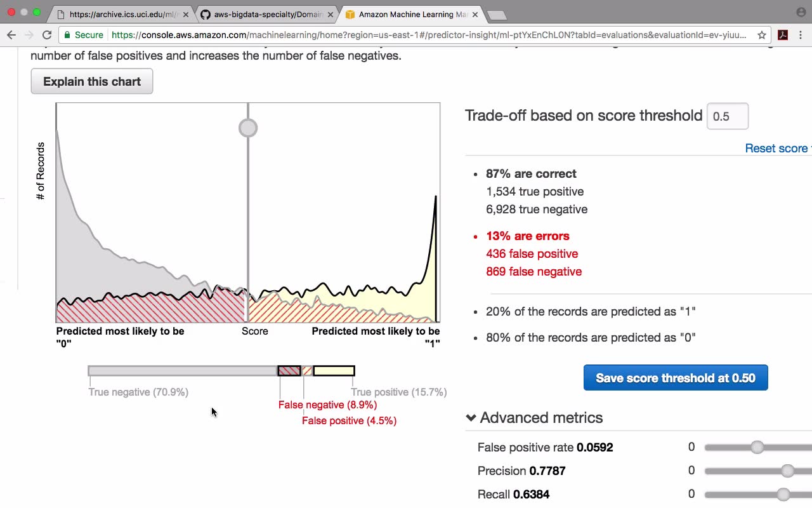Click the Reset score link
The image size is (812, 508).
click(778, 148)
